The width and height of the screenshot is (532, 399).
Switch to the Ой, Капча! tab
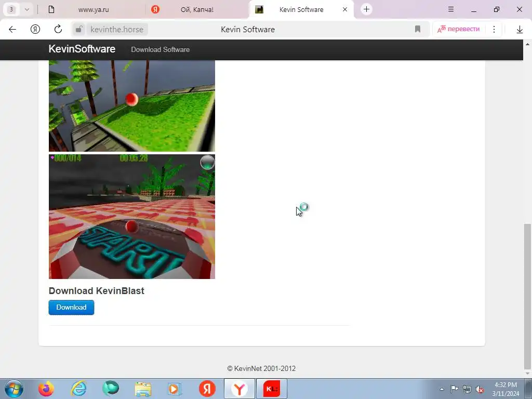click(x=197, y=9)
